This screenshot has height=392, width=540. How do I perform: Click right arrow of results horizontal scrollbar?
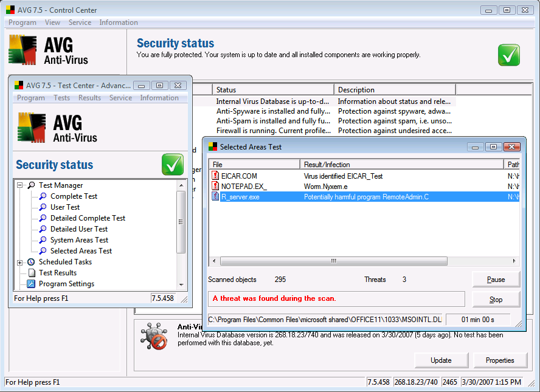(x=514, y=261)
